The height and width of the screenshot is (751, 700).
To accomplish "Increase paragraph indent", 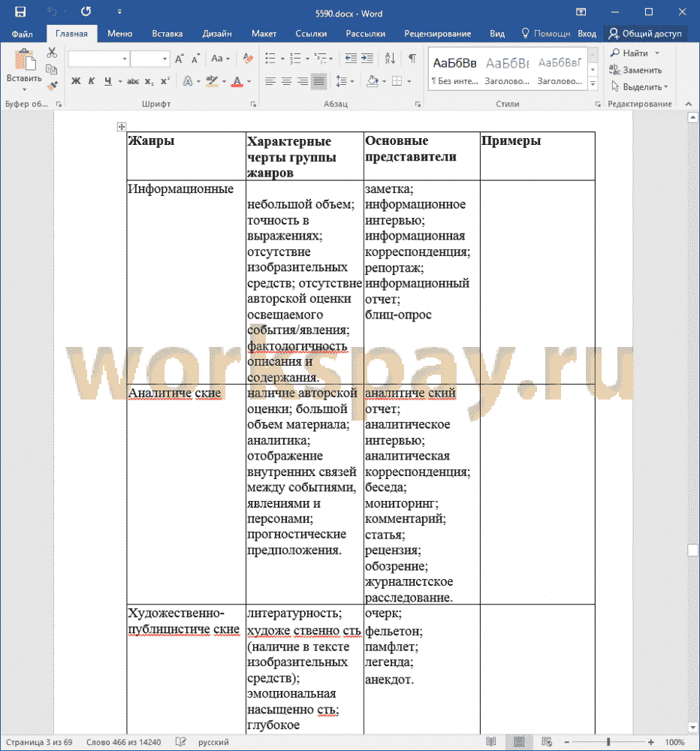I will pyautogui.click(x=367, y=59).
